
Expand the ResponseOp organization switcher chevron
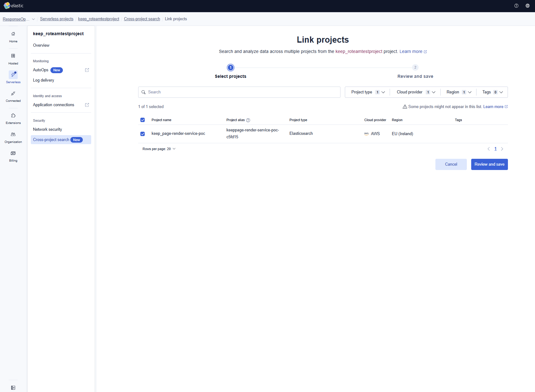click(33, 19)
